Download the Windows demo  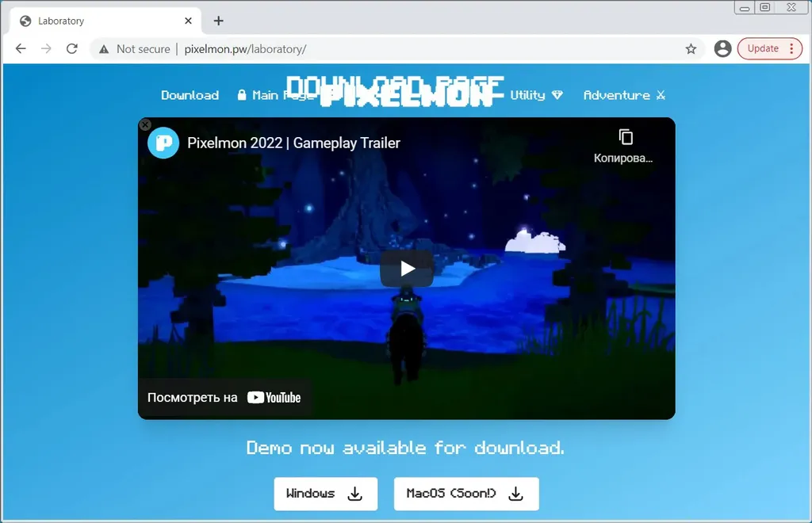pyautogui.click(x=325, y=494)
